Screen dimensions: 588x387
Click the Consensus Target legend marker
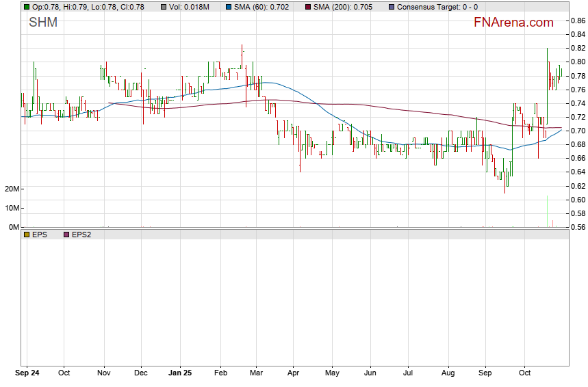(x=390, y=7)
